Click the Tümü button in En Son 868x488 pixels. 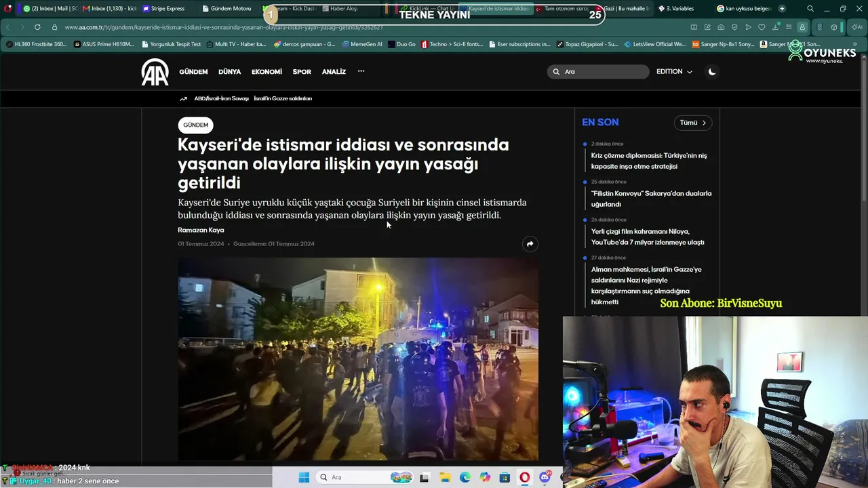coord(693,123)
